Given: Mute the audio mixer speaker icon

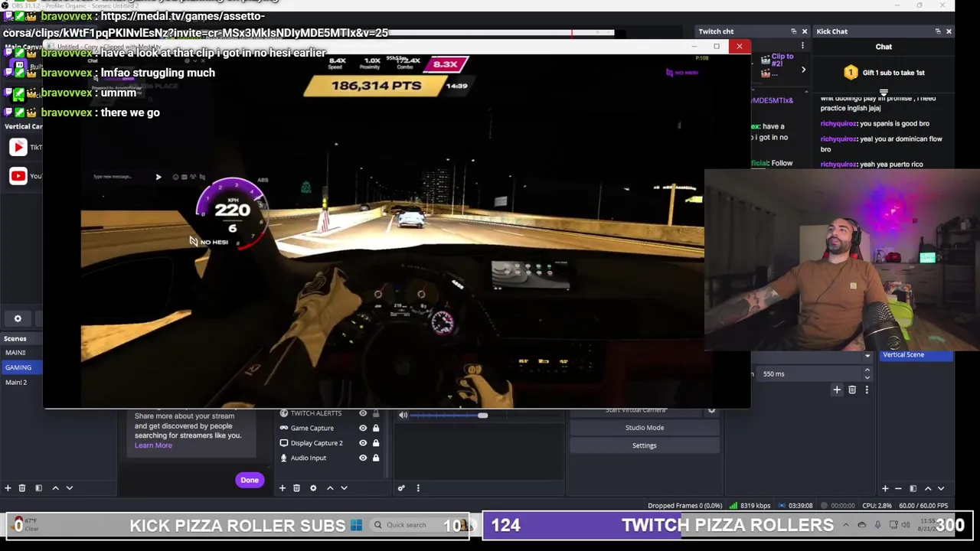Looking at the screenshot, I should pos(403,415).
